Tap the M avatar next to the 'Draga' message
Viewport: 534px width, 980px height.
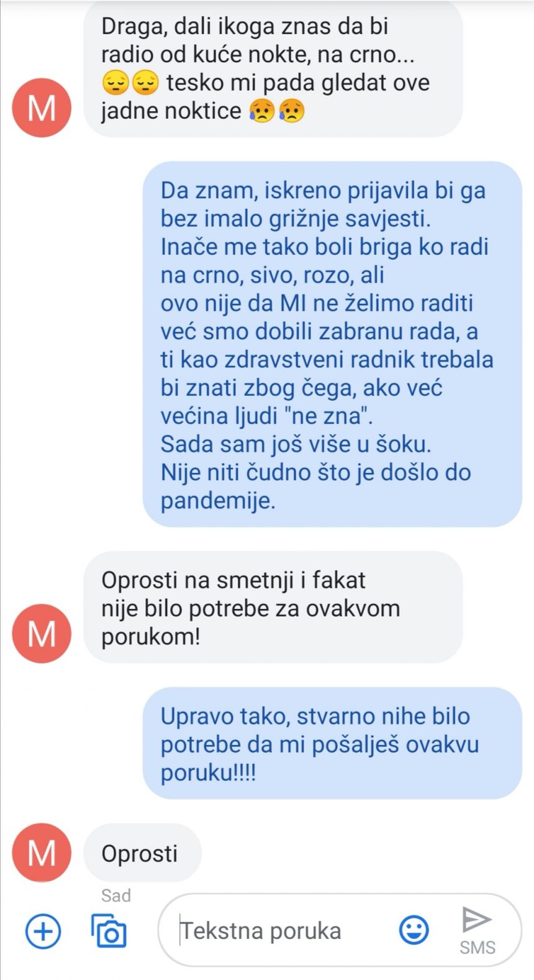coord(42,108)
